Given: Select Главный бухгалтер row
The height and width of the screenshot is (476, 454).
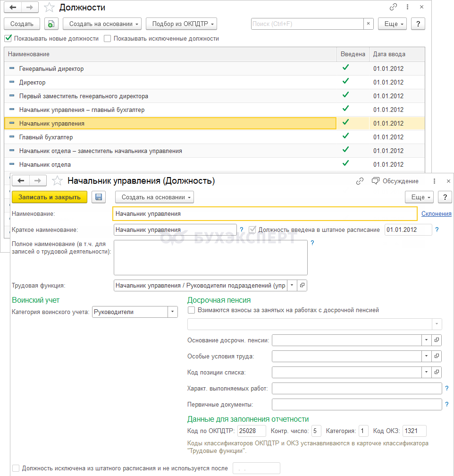Looking at the screenshot, I should click(214, 137).
